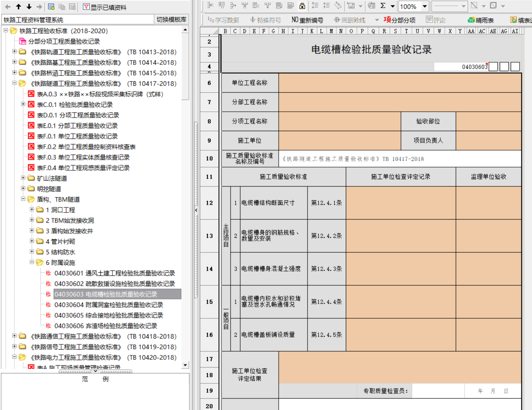Click the cell border box icon
This screenshot has height=410, width=532.
click(493, 5)
